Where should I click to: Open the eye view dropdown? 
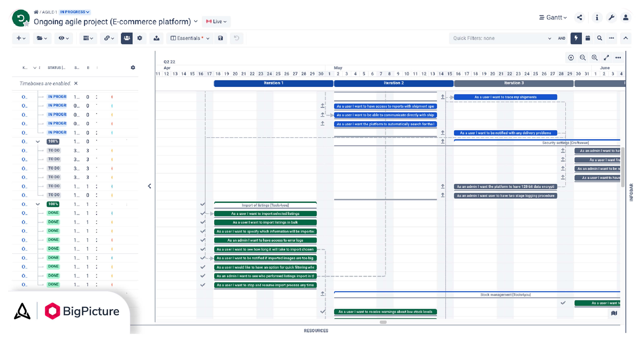point(64,38)
